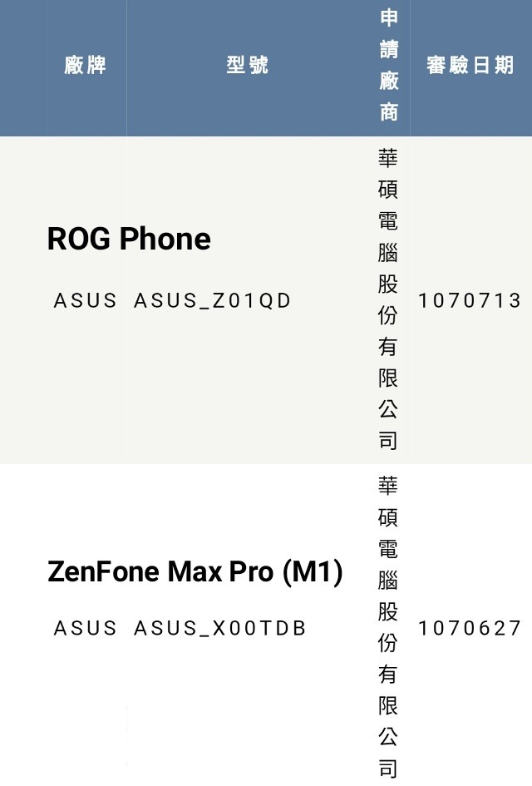Viewport: 532px width, 786px height.
Task: Click the ASUS brand in ZenFone row
Action: 85,628
